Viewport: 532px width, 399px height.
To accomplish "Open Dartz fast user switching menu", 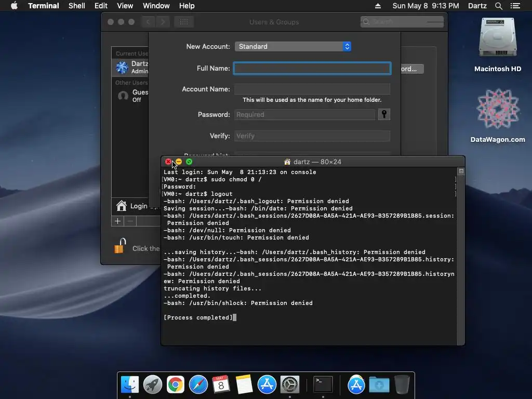I will (x=477, y=6).
